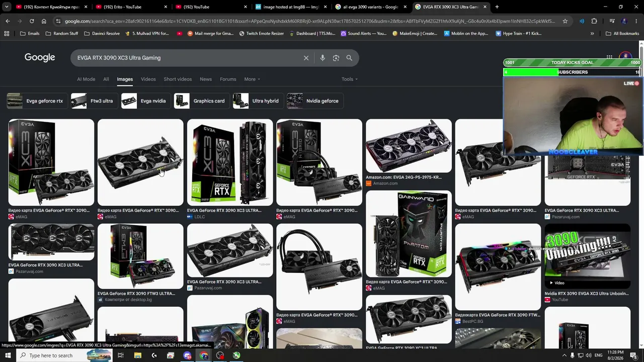Open the Amazon.com EVGA 24G-P5-3975 result
644x362 pixels.
[409, 145]
